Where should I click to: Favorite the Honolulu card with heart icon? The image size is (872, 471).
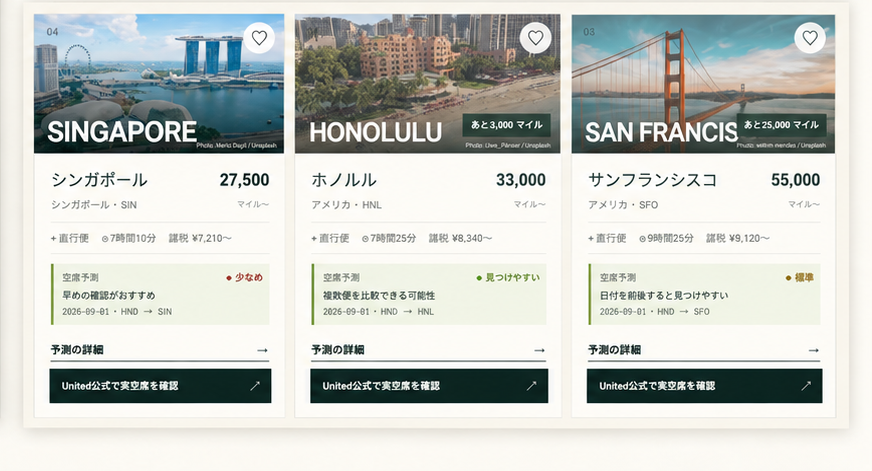[535, 38]
